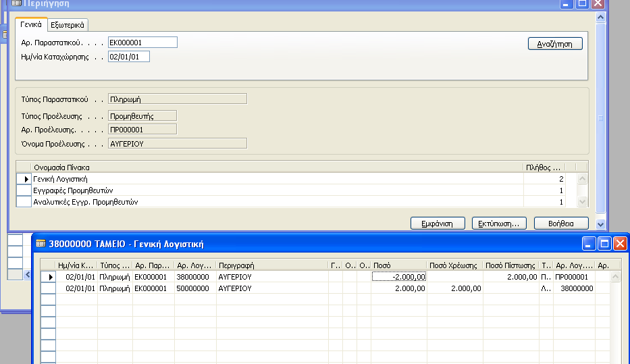Open the Γενικά tab
The width and height of the screenshot is (630, 364).
click(31, 24)
